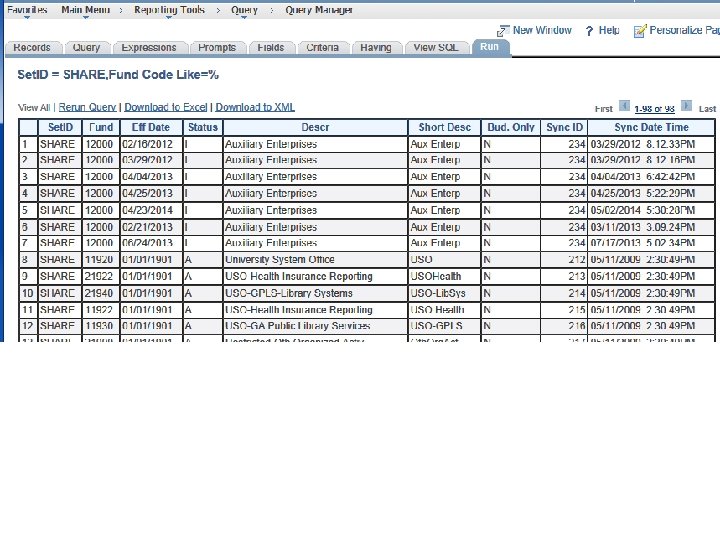Expand the Query breadcrumb menu
Screen dimensions: 720x540
pos(244,10)
